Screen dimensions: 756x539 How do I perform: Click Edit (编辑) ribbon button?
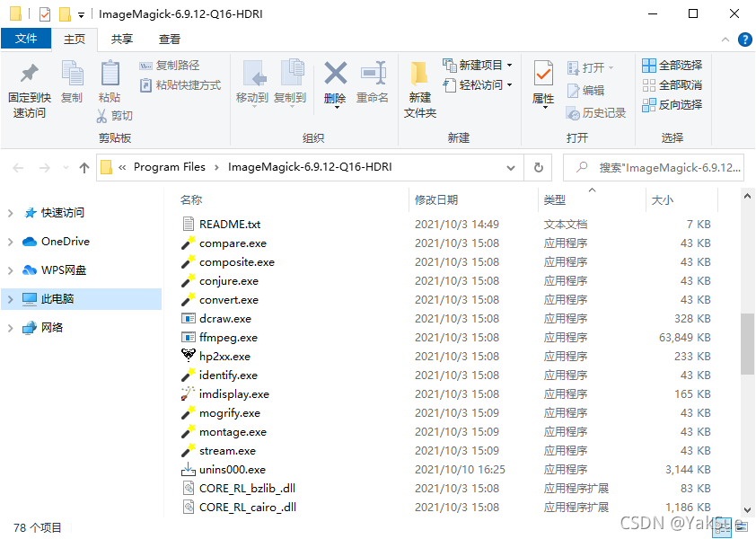coord(585,90)
